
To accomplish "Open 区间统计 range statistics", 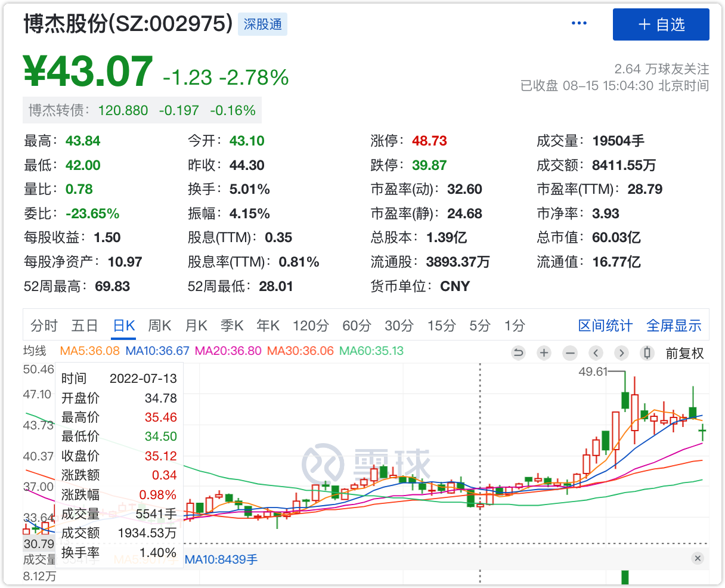I will coord(605,326).
